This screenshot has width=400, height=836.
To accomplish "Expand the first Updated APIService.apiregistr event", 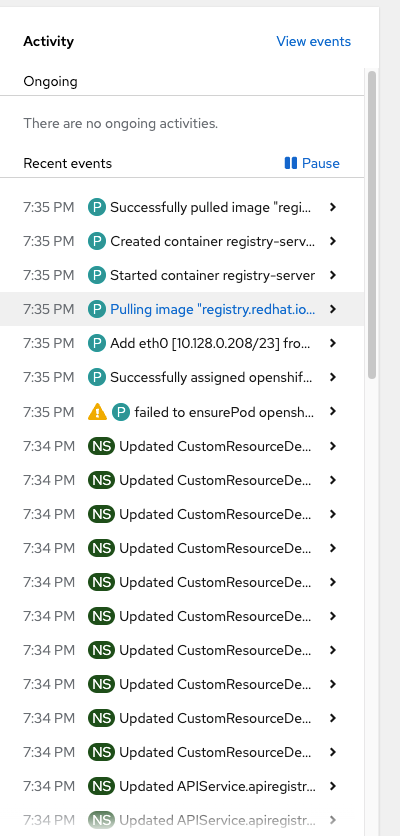I will (333, 786).
